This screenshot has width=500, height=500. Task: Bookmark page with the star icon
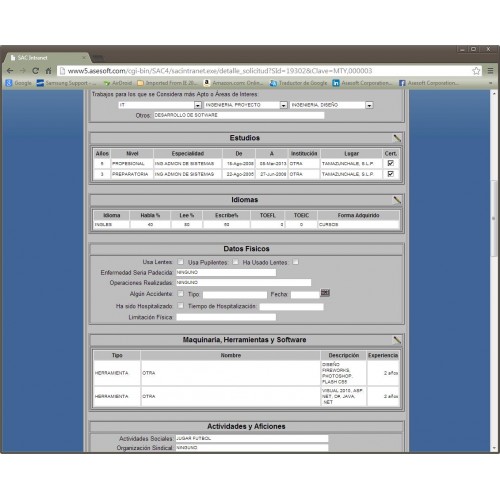coord(476,71)
